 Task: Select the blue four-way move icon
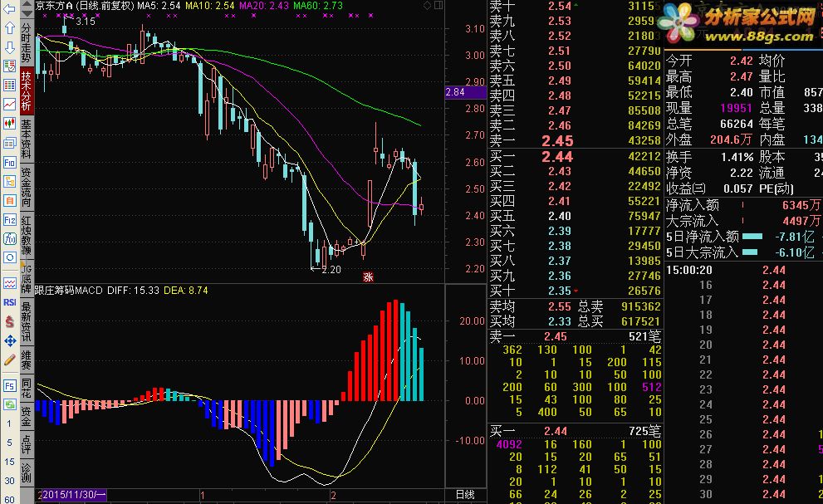(x=9, y=341)
